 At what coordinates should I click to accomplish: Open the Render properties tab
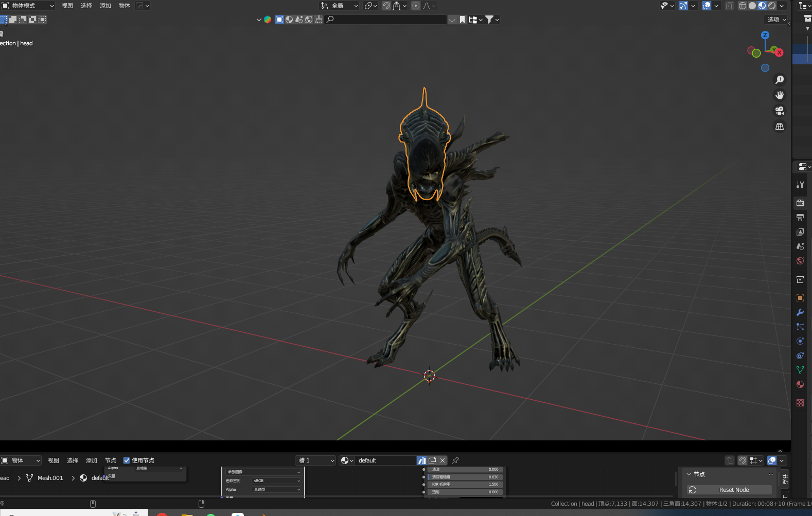800,203
